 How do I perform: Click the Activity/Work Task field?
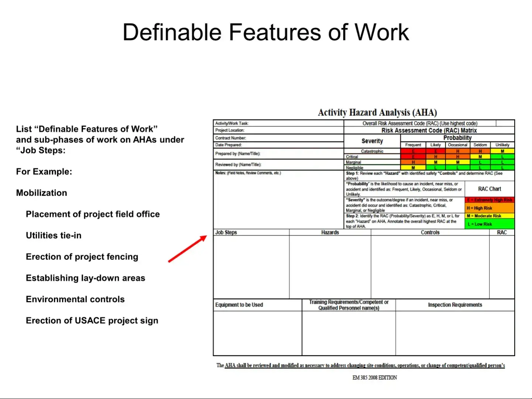coord(295,123)
